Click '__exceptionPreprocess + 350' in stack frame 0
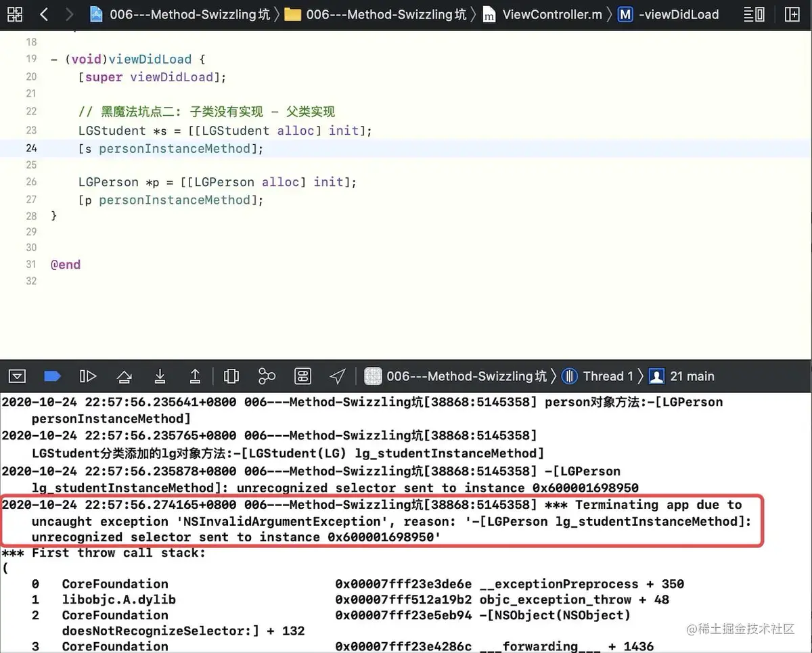812x653 pixels. tap(582, 584)
